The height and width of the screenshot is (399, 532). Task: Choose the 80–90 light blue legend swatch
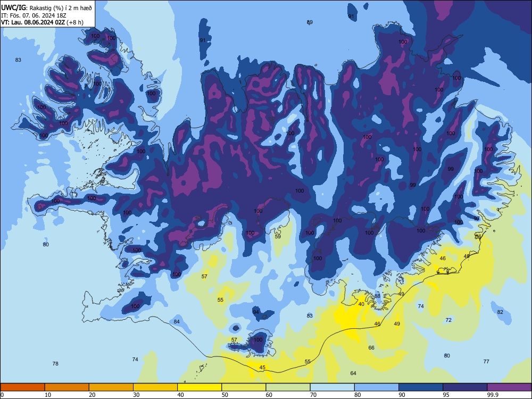pyautogui.click(x=377, y=387)
